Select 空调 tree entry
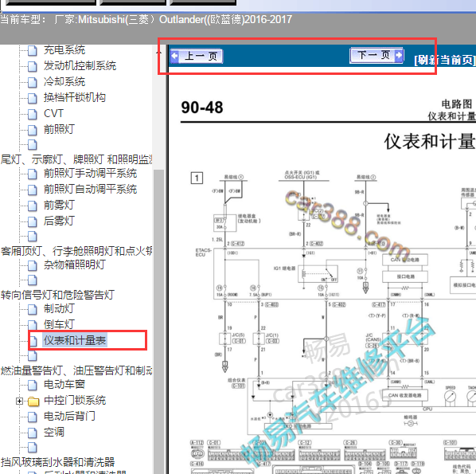476x474 pixels. [54, 432]
